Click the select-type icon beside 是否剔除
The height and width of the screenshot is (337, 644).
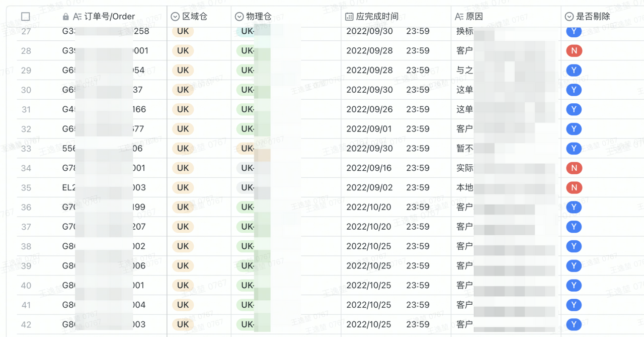pos(569,17)
